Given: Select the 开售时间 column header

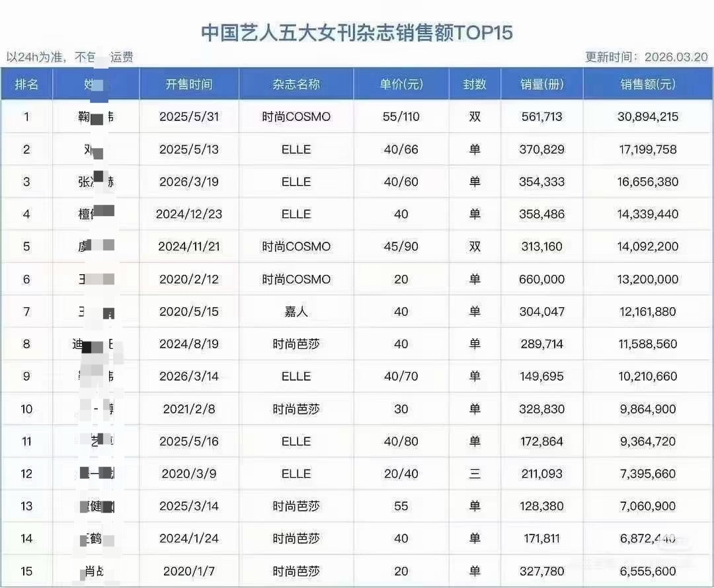Looking at the screenshot, I should tap(189, 84).
